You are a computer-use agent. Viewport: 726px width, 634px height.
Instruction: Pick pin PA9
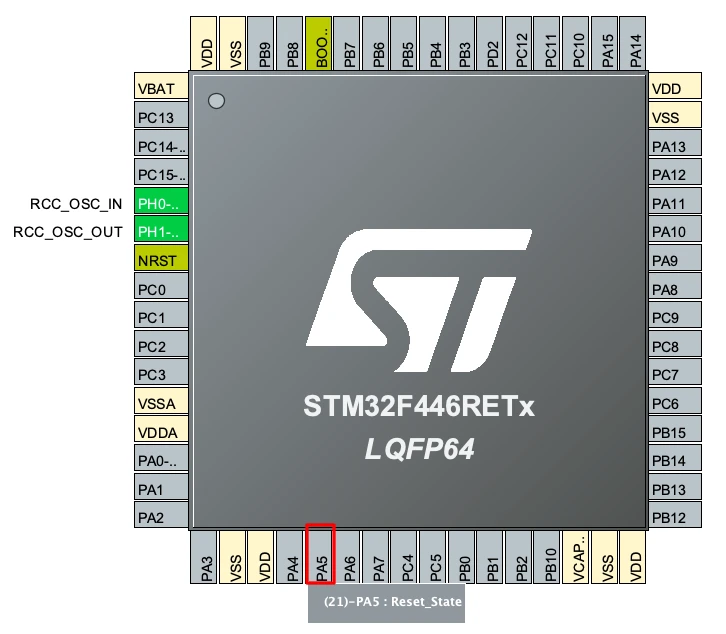point(675,257)
